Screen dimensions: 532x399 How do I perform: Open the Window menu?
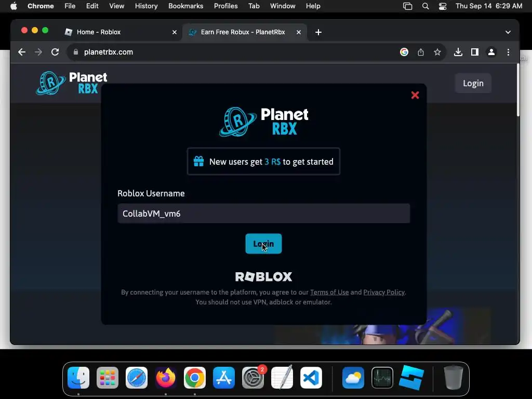pos(283,6)
